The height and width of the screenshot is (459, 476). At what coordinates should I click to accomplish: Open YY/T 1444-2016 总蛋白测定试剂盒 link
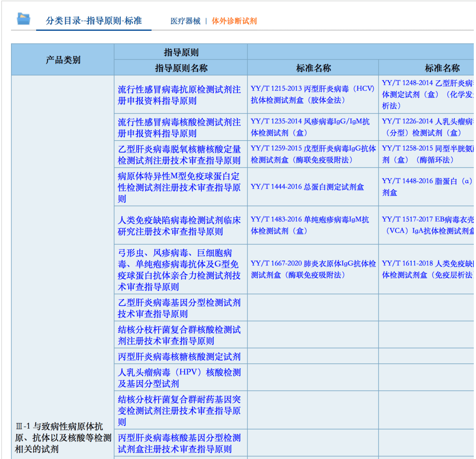pyautogui.click(x=307, y=187)
